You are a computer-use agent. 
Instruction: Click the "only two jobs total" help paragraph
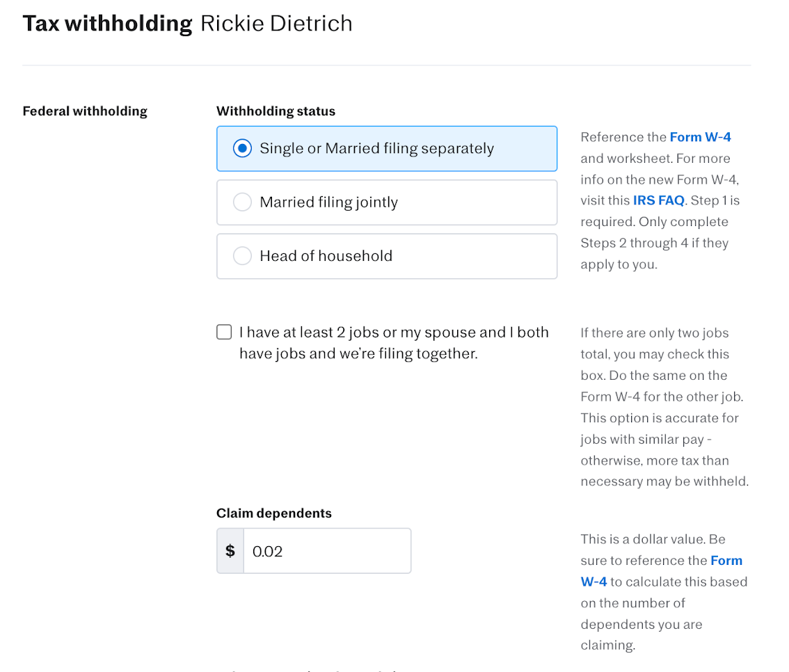664,407
